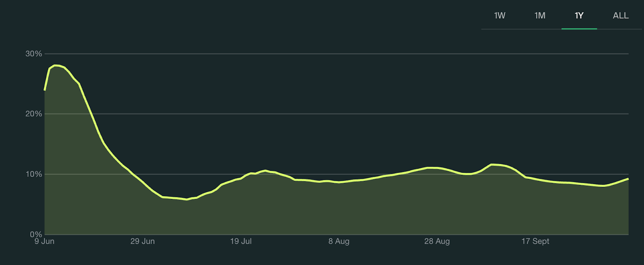This screenshot has width=644, height=265.
Task: Select the 1M time range tab
Action: point(540,16)
